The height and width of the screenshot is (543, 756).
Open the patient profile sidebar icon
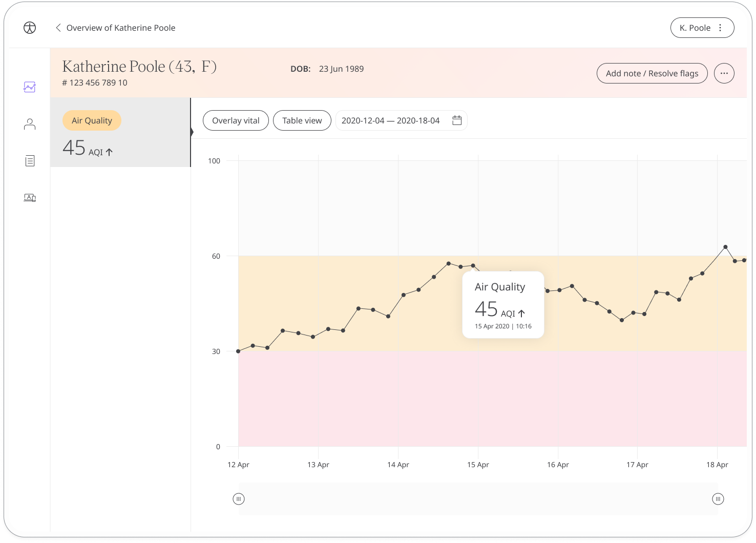click(x=30, y=124)
